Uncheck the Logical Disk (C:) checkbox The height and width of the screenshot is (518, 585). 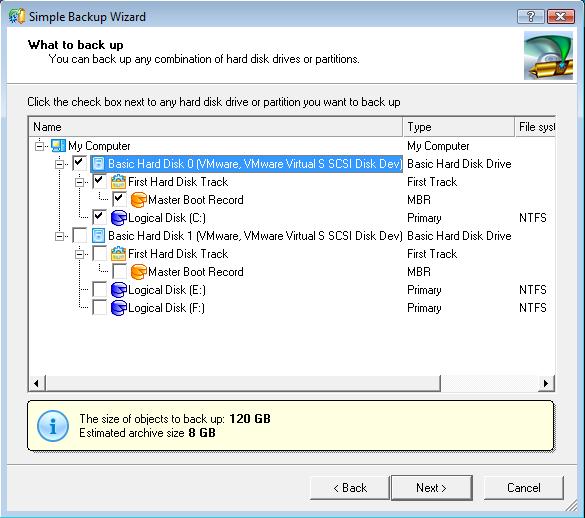(x=100, y=217)
